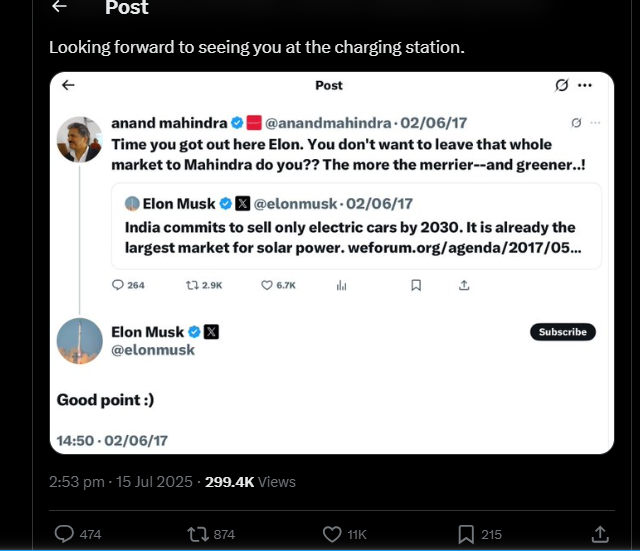The image size is (640, 551).
Task: Click the back arrow beside Post heading
Action: [60, 7]
